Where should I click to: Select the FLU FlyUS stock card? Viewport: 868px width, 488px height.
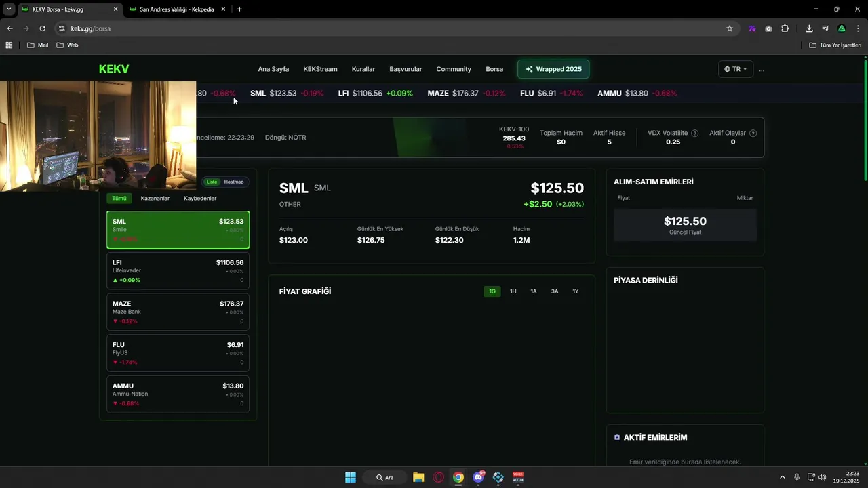pos(178,353)
